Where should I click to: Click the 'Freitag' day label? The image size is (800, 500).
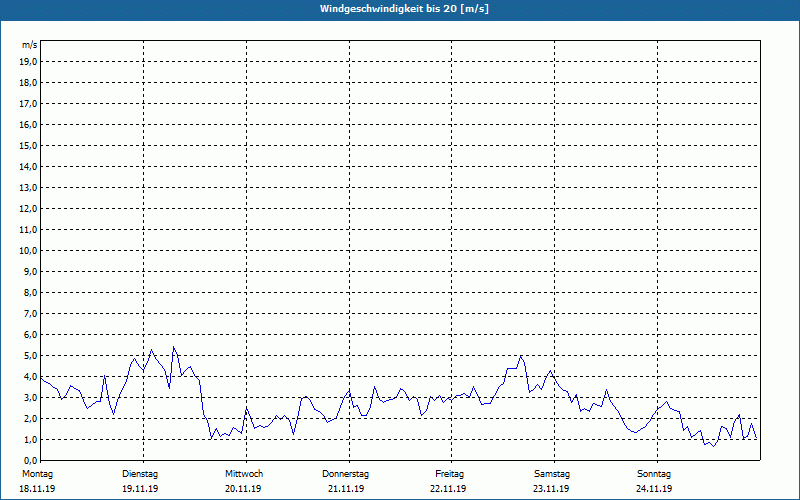[449, 474]
